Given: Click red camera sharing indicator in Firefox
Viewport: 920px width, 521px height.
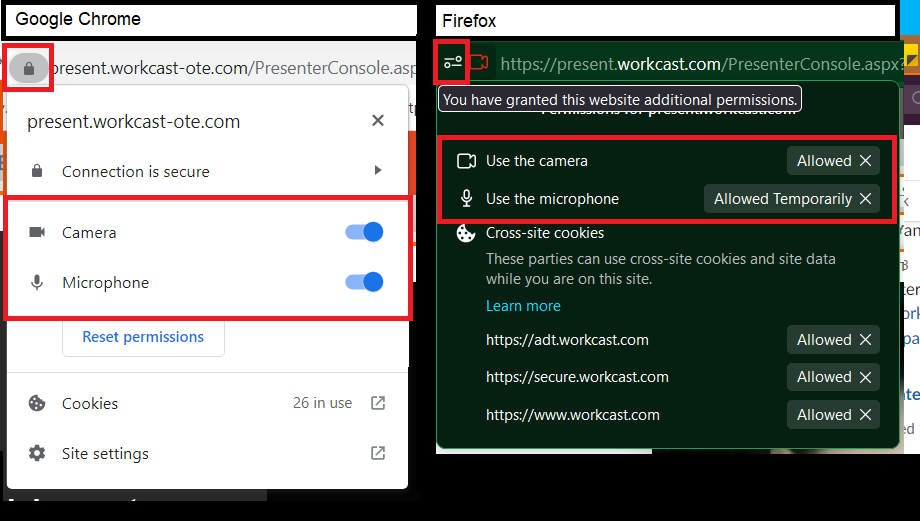Looking at the screenshot, I should tap(479, 62).
